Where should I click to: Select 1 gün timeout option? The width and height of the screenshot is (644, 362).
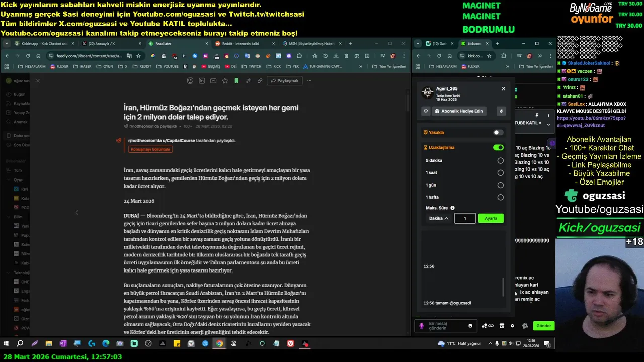coord(500,185)
